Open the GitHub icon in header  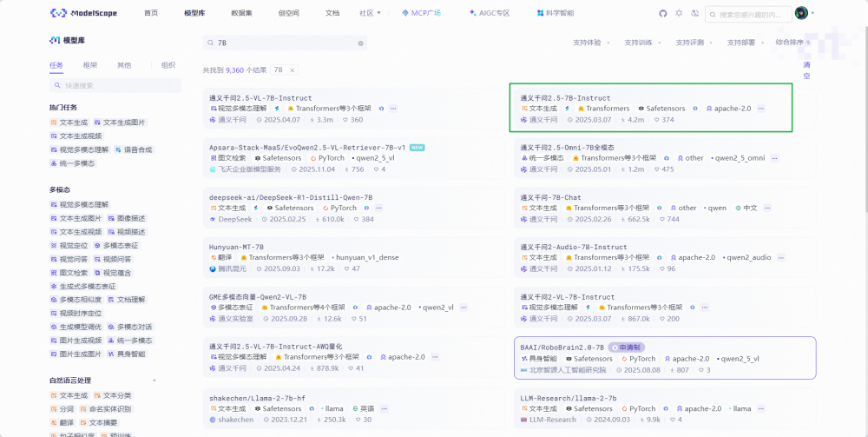(662, 13)
